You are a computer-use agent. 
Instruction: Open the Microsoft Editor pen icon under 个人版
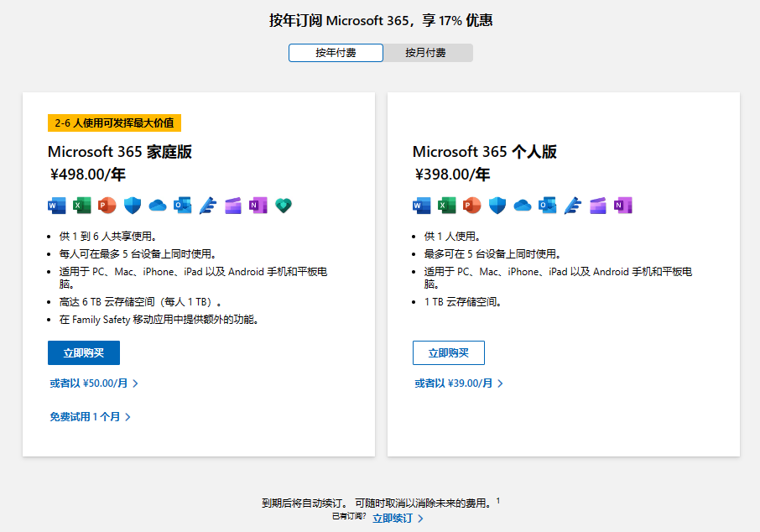[572, 205]
